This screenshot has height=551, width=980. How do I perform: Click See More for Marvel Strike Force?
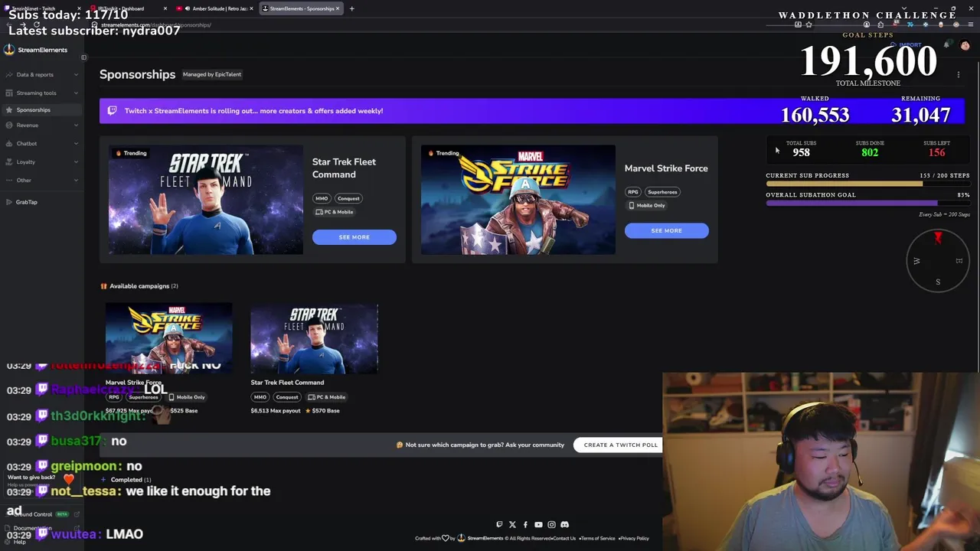click(666, 230)
